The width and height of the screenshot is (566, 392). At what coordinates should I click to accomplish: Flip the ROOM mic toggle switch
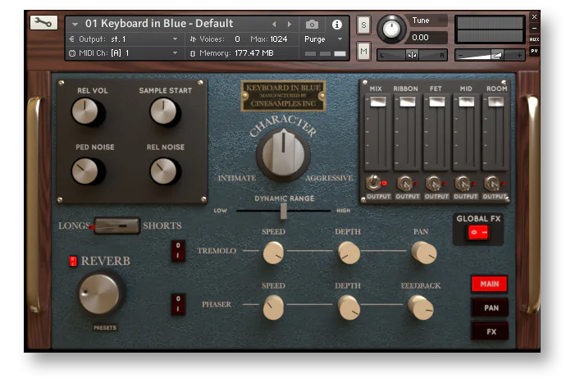click(x=491, y=184)
